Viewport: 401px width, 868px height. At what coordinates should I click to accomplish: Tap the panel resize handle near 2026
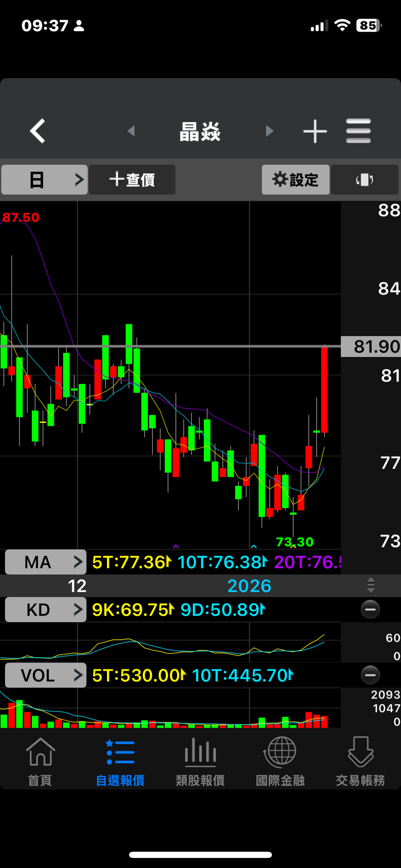[x=371, y=585]
